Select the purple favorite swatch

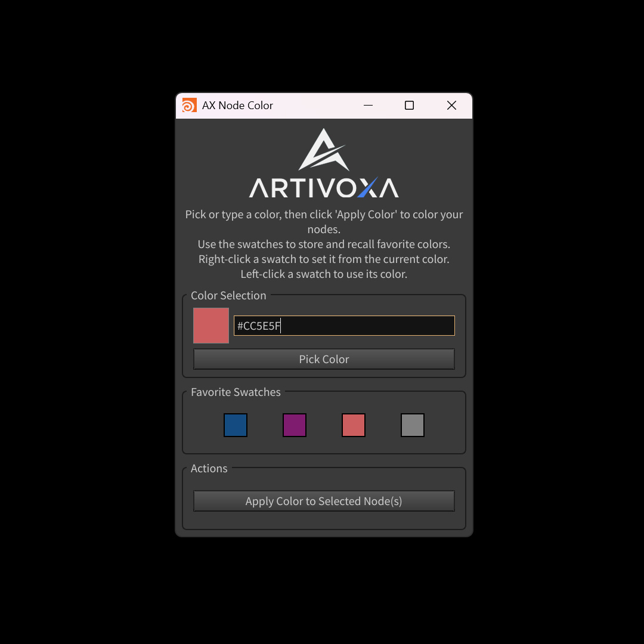(295, 425)
